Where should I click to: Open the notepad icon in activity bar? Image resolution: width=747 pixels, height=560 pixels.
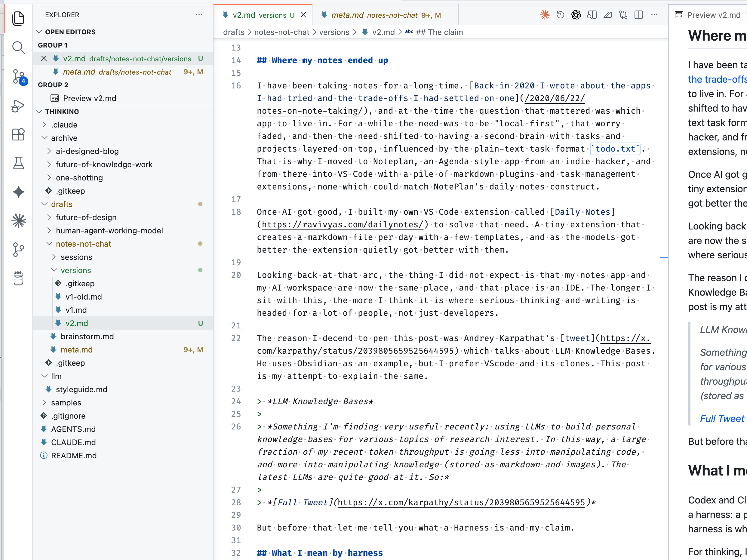click(x=18, y=279)
